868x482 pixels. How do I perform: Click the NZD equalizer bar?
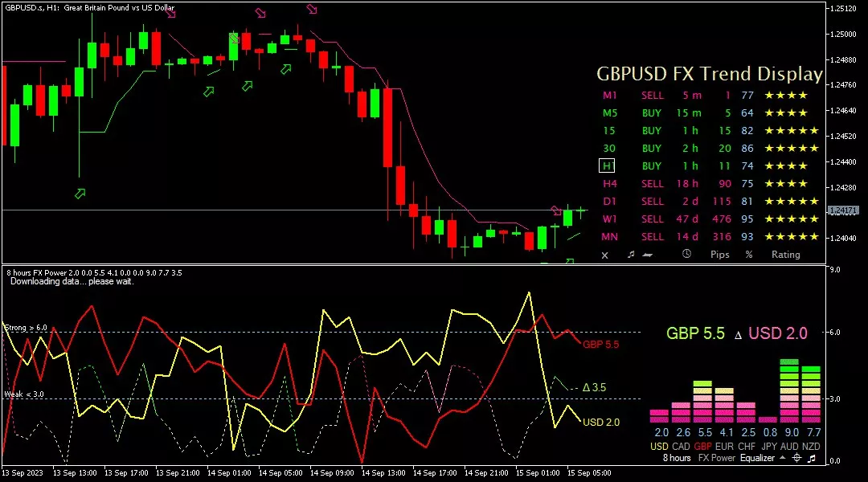(x=811, y=394)
